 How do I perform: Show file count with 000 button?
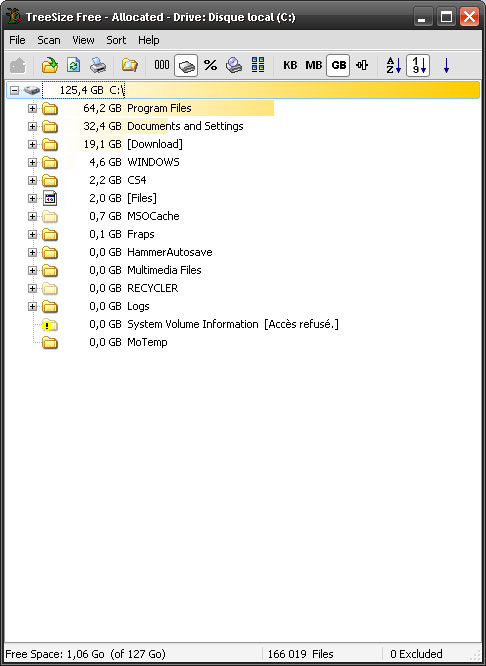coord(162,65)
